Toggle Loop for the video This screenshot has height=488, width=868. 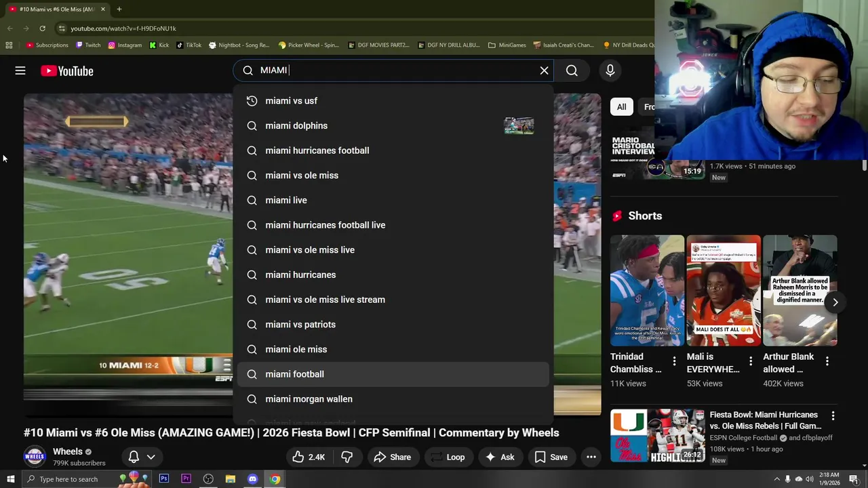448,457
